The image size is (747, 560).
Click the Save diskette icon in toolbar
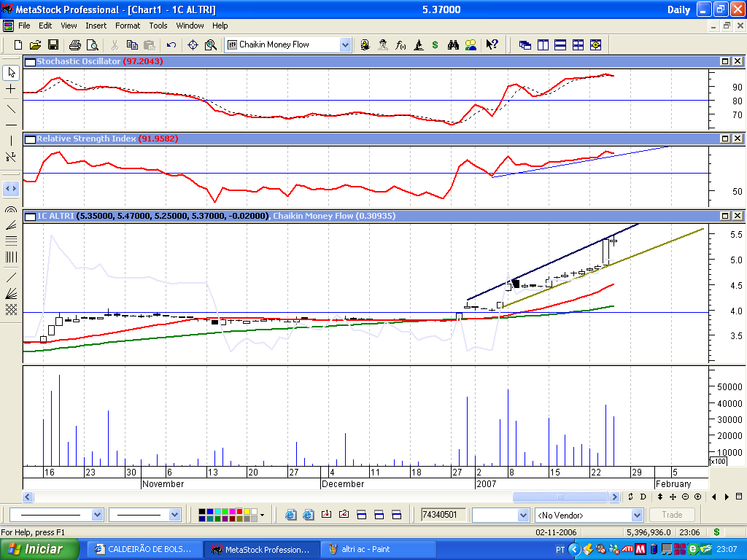pos(53,44)
